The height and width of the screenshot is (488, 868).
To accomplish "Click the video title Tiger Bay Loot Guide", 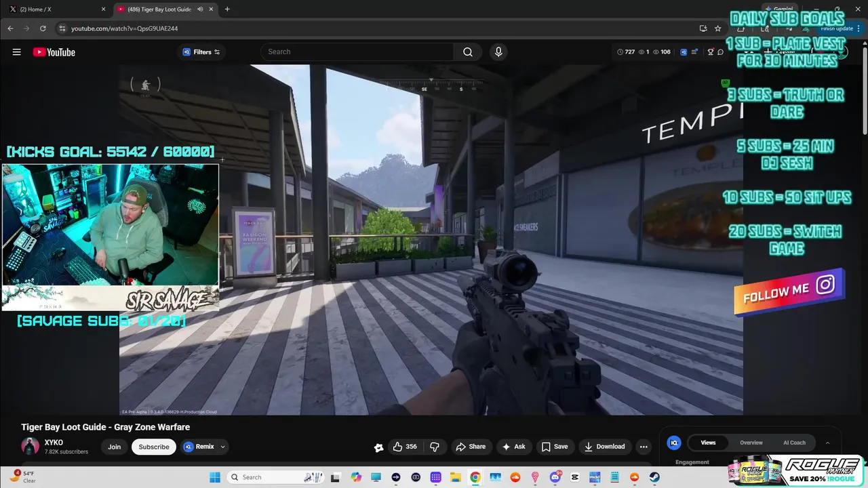I will tap(105, 427).
